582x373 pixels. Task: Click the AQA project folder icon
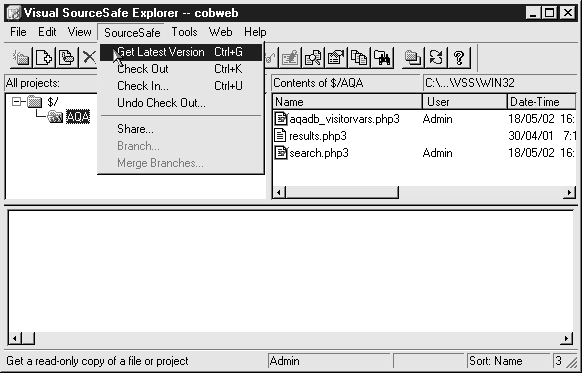55,117
